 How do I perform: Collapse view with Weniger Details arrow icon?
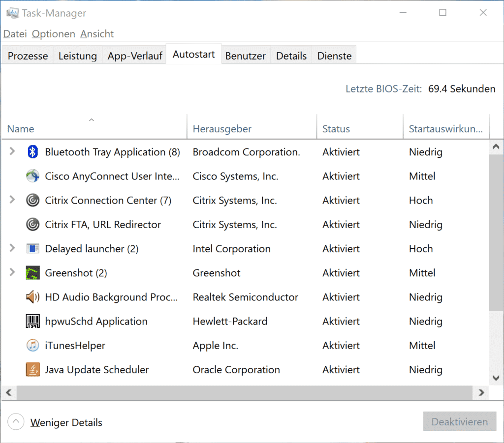[16, 421]
